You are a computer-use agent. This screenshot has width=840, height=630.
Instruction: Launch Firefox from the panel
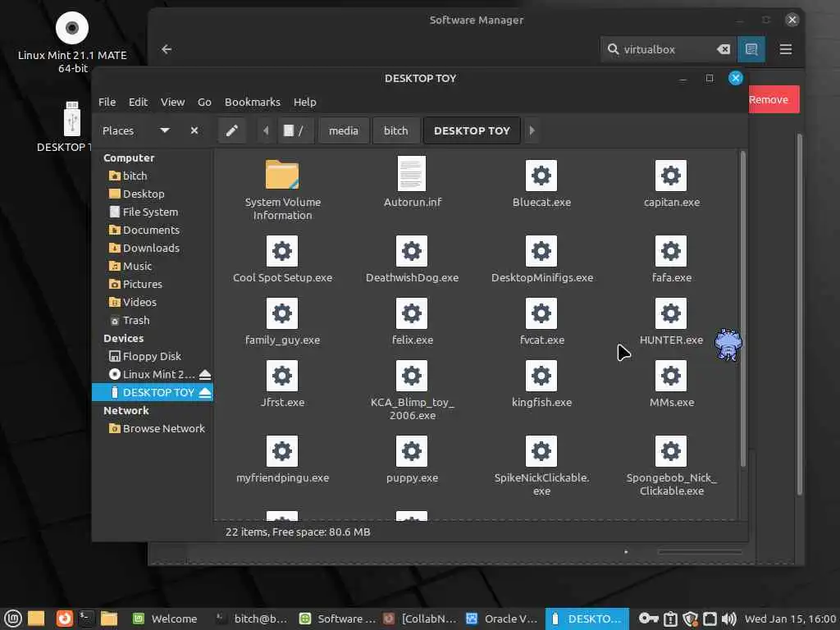click(64, 619)
